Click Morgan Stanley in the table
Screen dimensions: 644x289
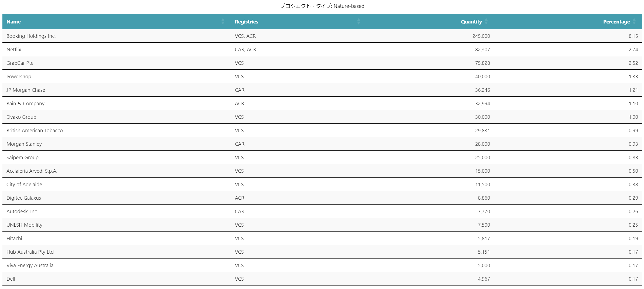point(24,144)
